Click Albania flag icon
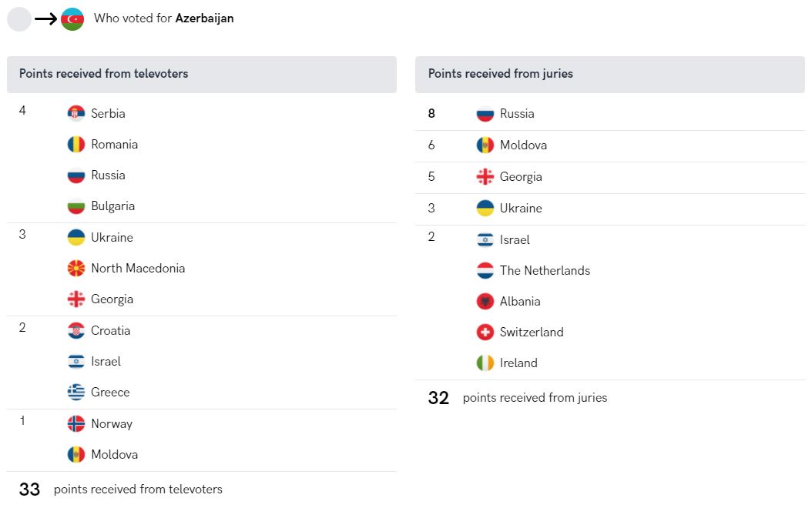Viewport: 812px width, 518px height. coord(485,301)
